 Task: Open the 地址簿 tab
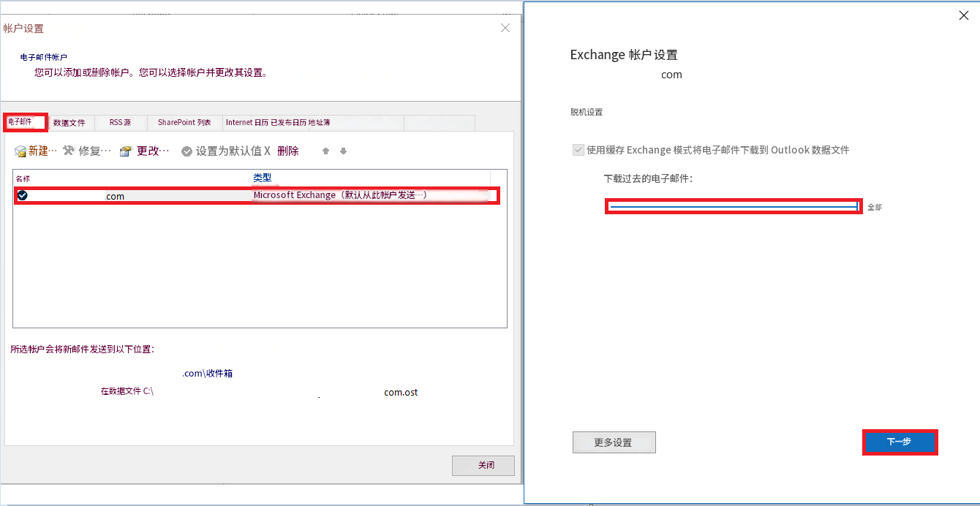(319, 122)
